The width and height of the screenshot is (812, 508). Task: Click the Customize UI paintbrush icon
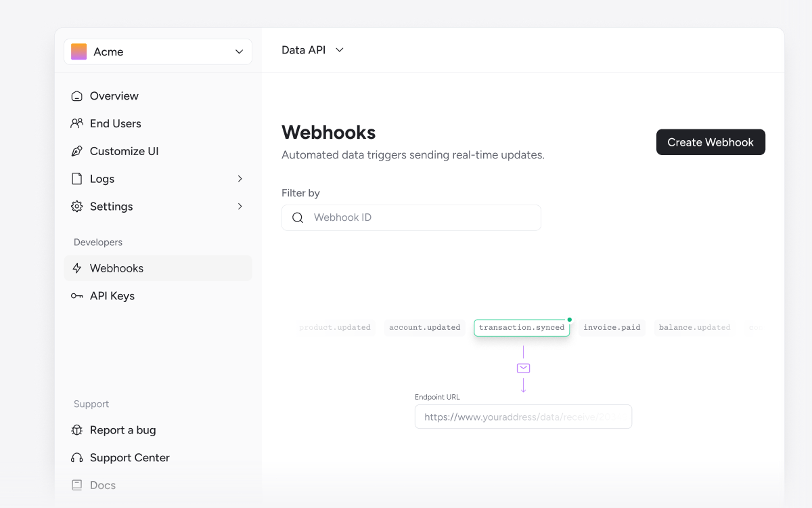(77, 152)
